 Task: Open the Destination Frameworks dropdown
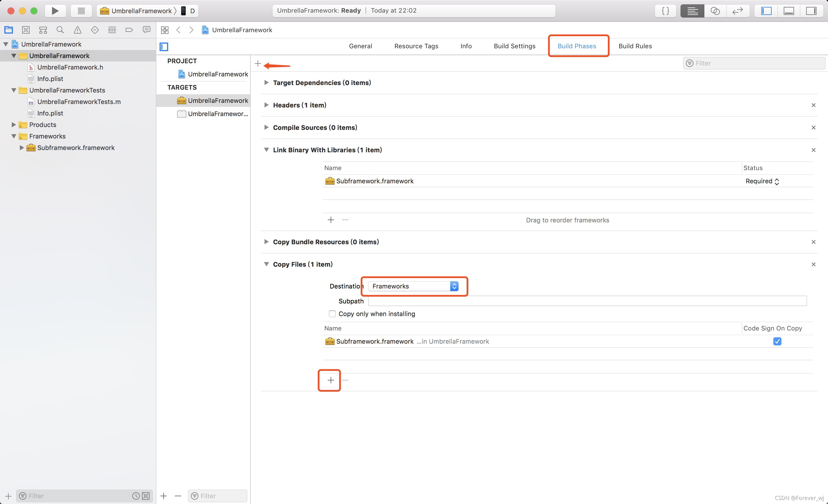click(x=414, y=286)
